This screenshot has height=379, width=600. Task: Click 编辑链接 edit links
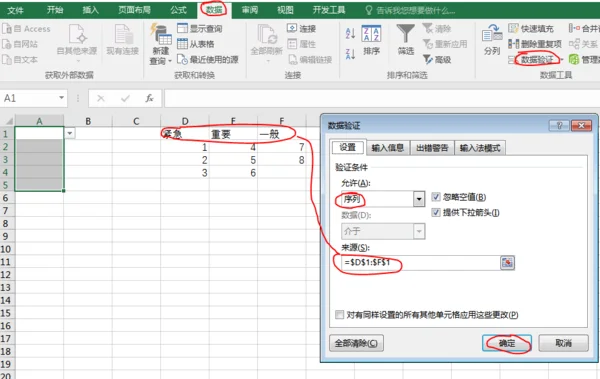click(310, 59)
